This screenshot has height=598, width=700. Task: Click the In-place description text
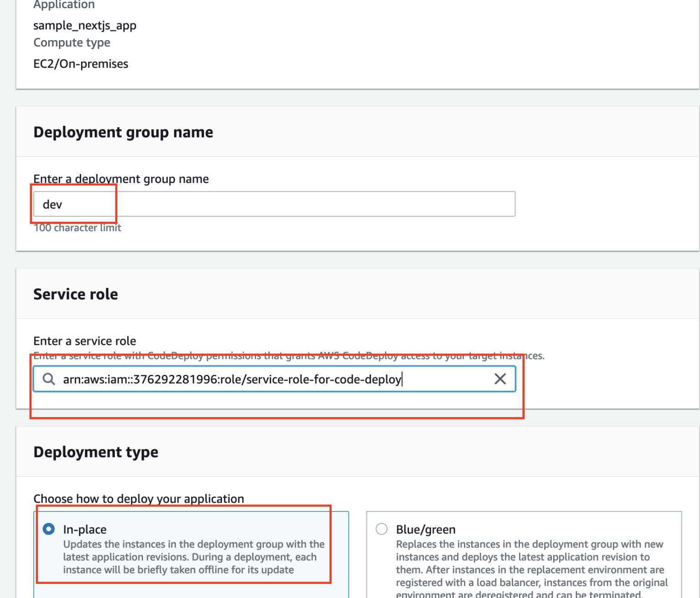click(x=193, y=557)
